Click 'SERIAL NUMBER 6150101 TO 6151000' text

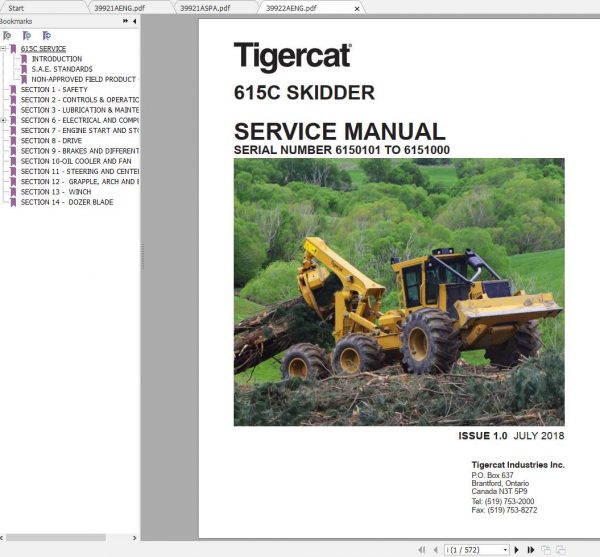(342, 150)
